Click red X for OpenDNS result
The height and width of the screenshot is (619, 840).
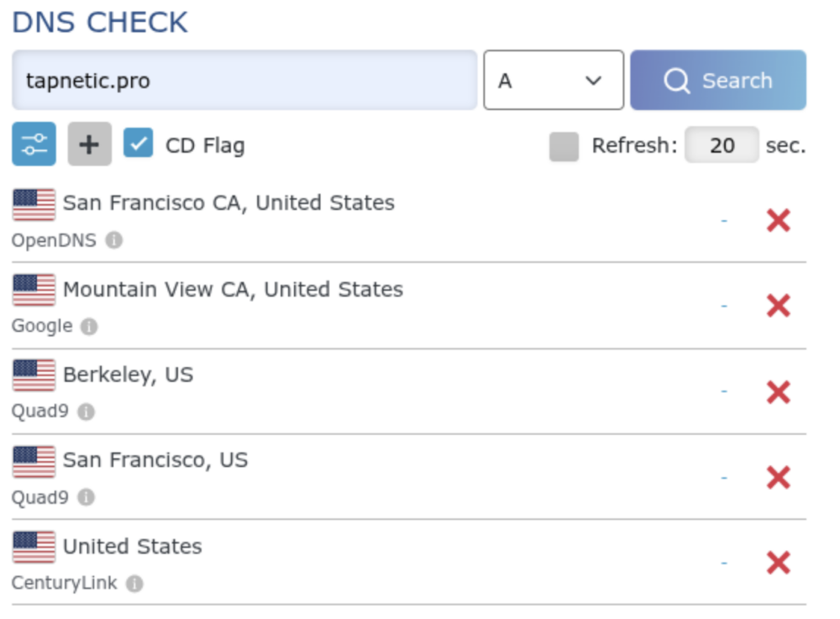coord(778,221)
